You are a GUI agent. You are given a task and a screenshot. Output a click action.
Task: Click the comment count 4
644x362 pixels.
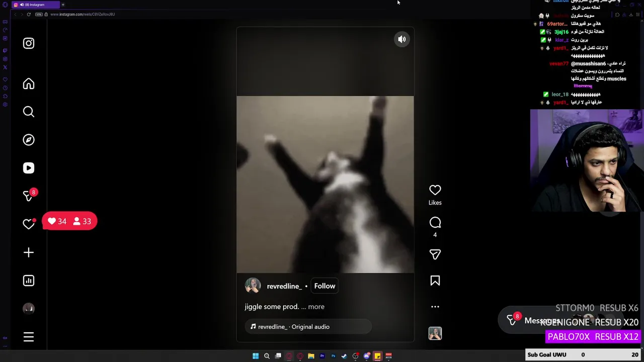pyautogui.click(x=435, y=235)
